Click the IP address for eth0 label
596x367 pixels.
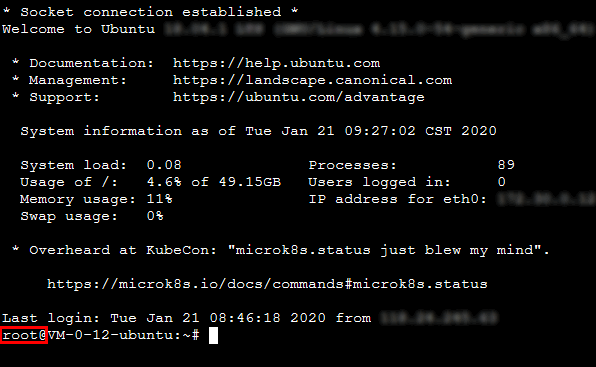(x=398, y=199)
